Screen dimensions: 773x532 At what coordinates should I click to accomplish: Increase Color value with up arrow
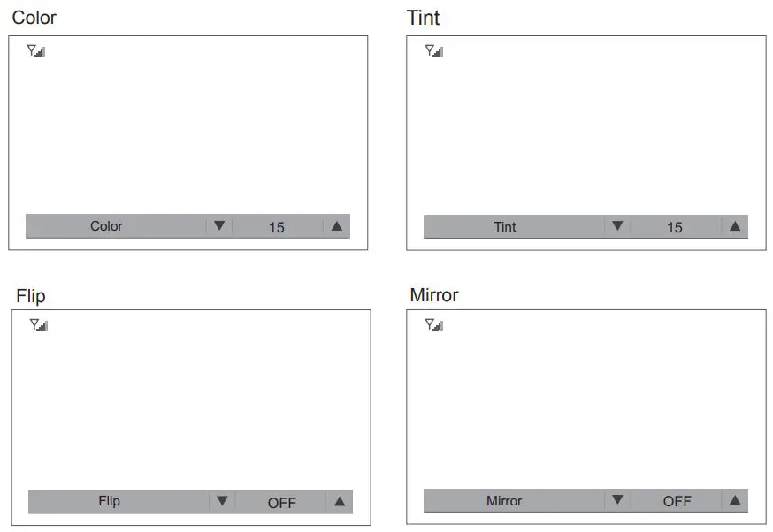336,226
